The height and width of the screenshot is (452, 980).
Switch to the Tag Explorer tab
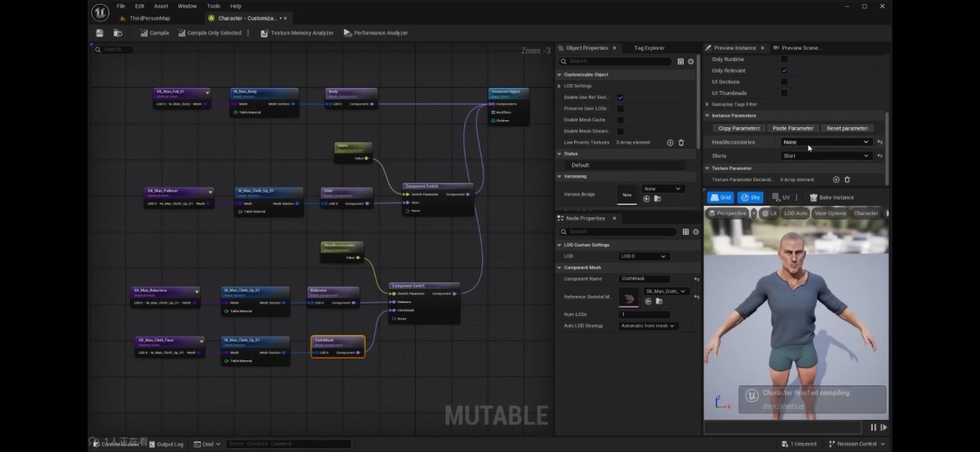(x=649, y=47)
